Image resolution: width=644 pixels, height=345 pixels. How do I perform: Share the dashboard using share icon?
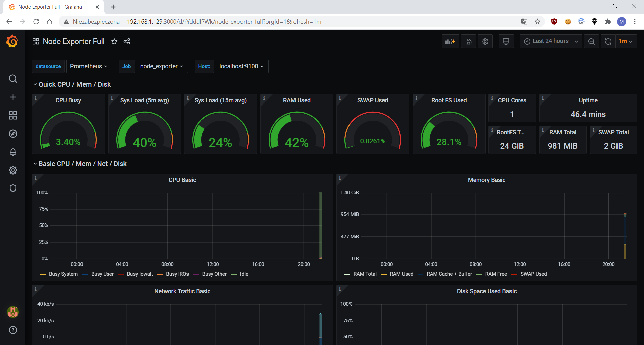click(x=127, y=41)
